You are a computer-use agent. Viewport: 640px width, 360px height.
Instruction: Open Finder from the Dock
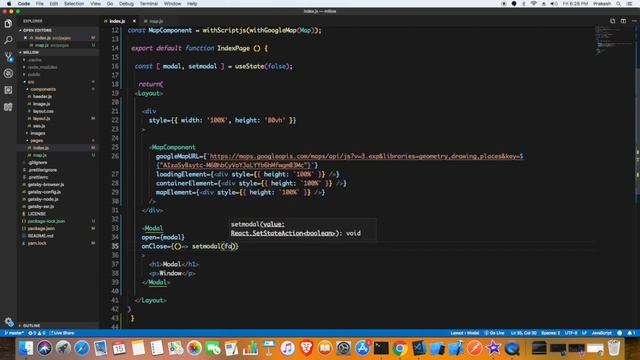tap(26, 348)
